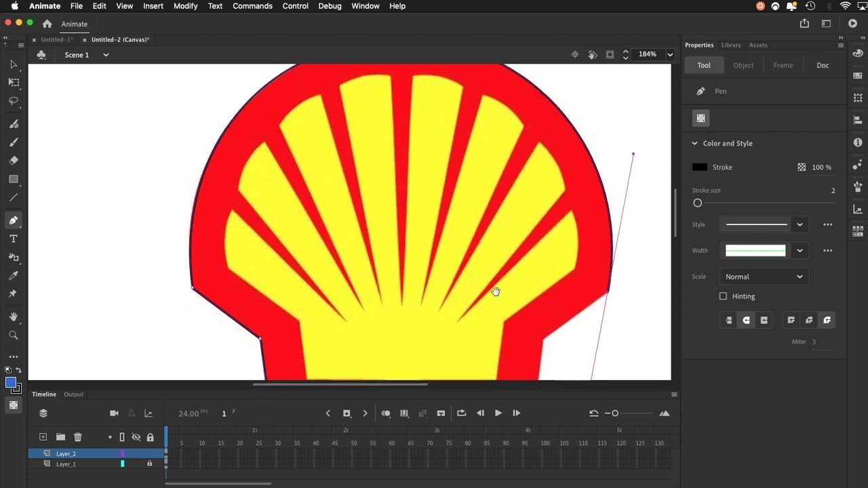
Task: Select the Rectangle tool
Action: [13, 179]
